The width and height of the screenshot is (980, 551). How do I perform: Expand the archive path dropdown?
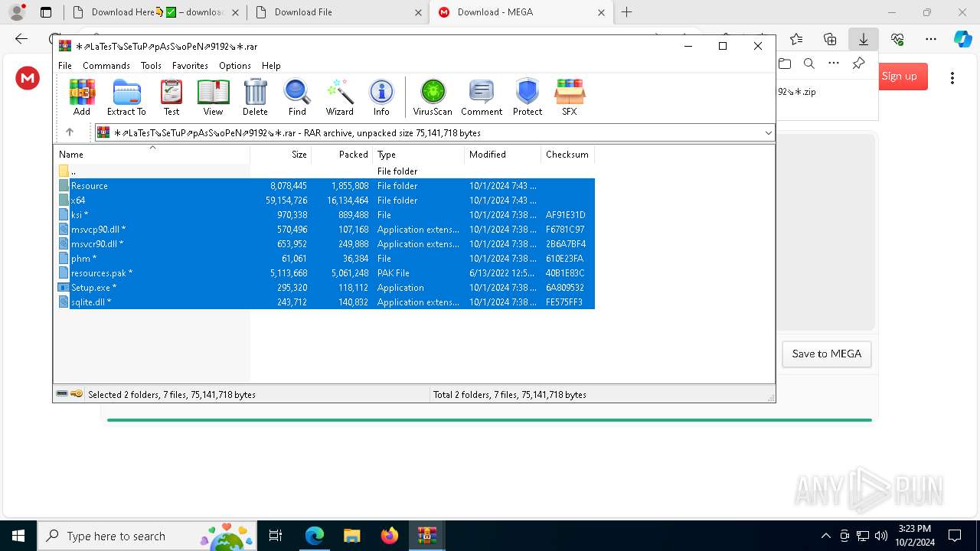(x=768, y=132)
